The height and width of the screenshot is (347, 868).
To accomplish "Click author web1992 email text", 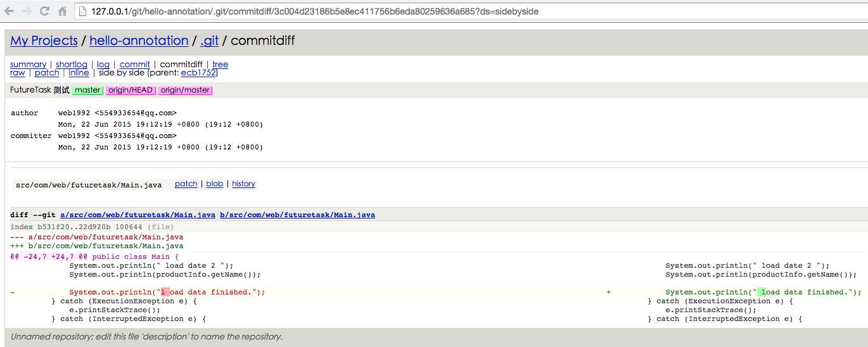I will pos(117,113).
